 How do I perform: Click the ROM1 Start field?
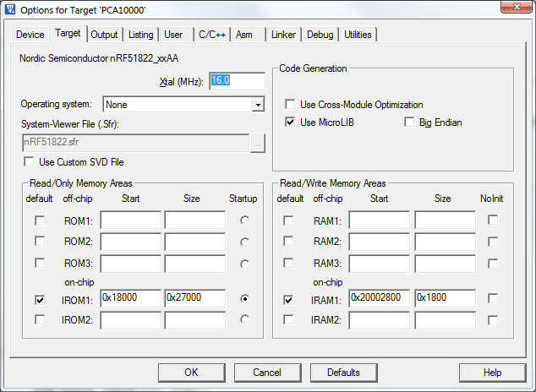[x=130, y=220]
